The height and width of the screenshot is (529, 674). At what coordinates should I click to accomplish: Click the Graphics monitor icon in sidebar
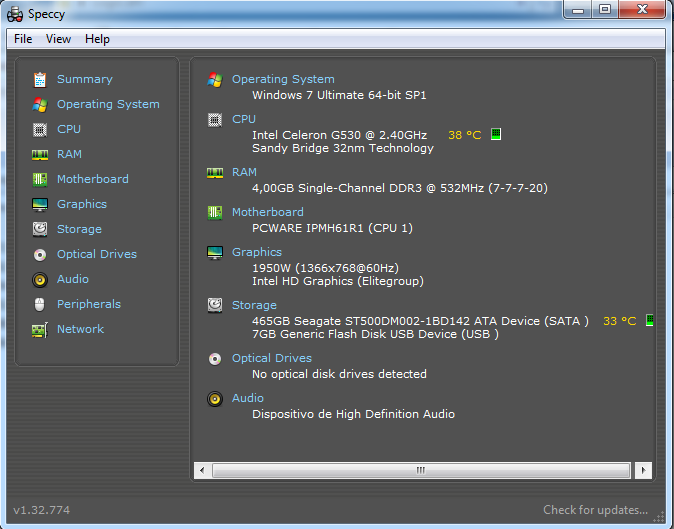point(40,205)
